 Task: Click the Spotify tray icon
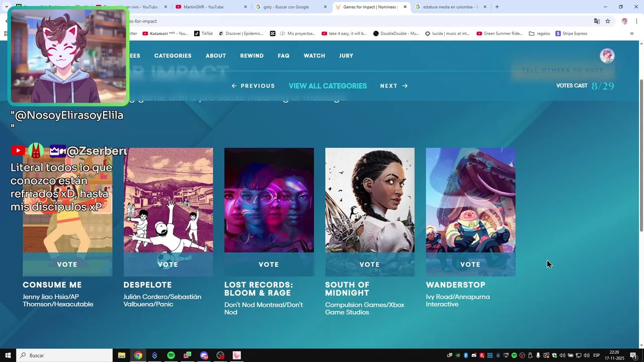514,355
